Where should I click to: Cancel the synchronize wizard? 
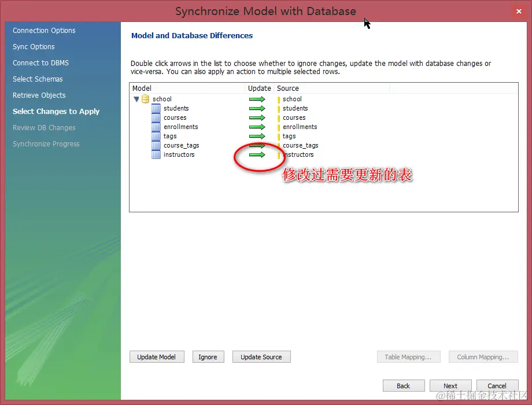(x=497, y=386)
